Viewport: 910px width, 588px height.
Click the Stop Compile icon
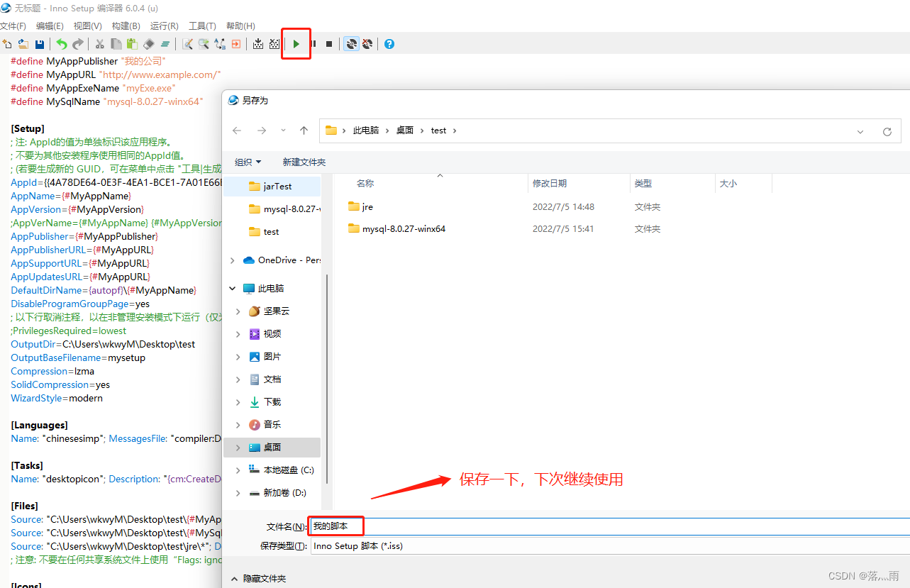274,44
